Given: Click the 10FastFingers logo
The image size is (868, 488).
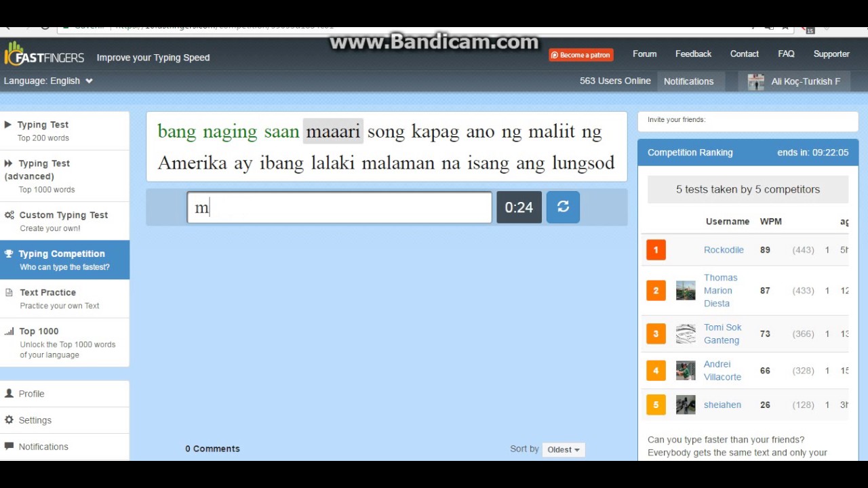Looking at the screenshot, I should (44, 56).
